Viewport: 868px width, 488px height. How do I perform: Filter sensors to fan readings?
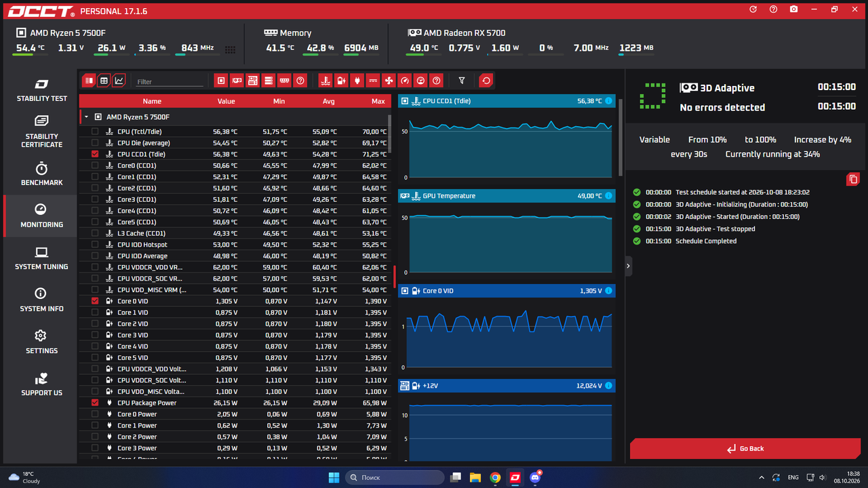click(x=389, y=81)
